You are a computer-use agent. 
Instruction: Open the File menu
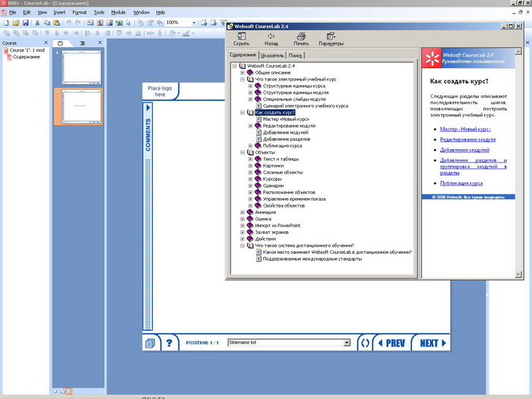coord(13,13)
